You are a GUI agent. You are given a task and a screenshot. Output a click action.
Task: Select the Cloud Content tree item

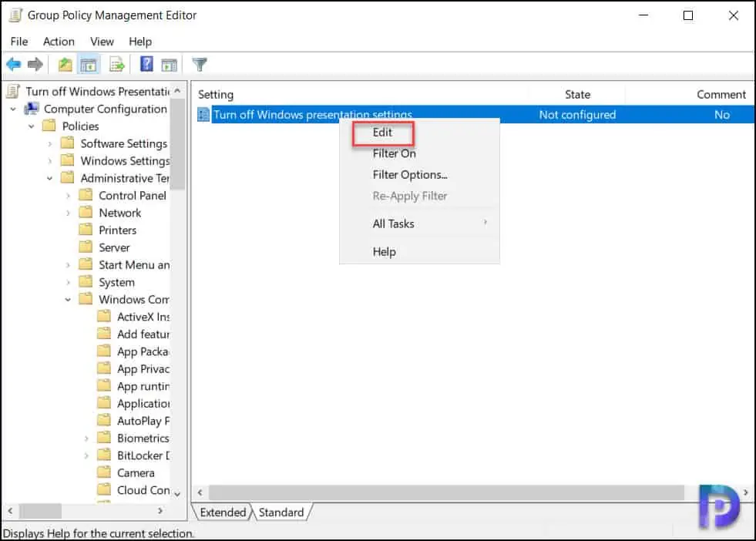point(143,490)
